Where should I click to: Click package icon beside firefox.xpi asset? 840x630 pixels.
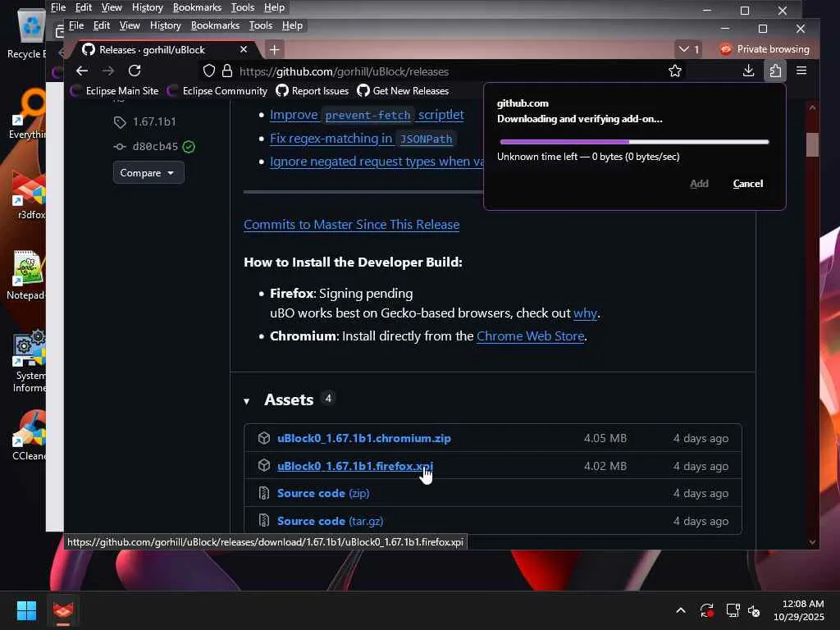tap(263, 466)
